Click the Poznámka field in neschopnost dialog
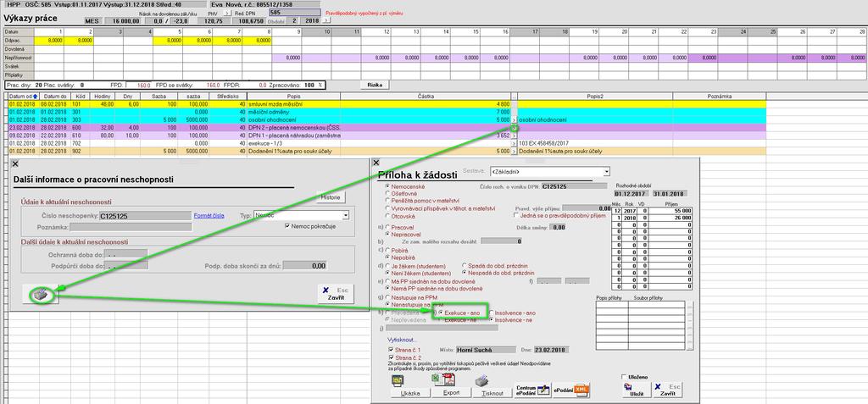 (131, 227)
